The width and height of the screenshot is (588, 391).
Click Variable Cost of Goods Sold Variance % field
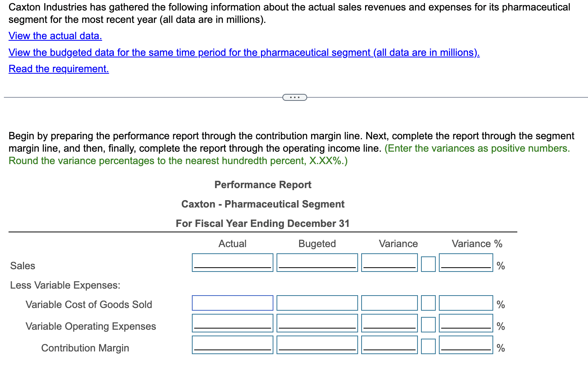coord(466,303)
